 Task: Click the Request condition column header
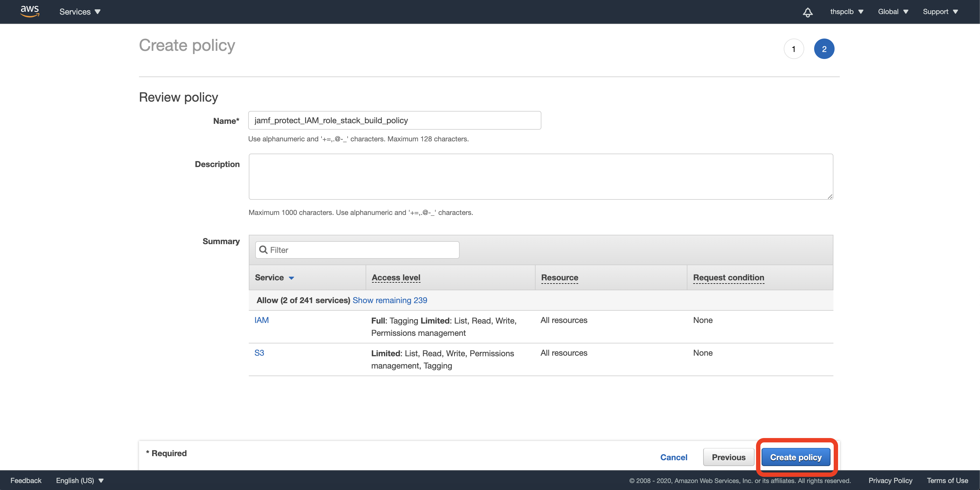click(x=728, y=278)
